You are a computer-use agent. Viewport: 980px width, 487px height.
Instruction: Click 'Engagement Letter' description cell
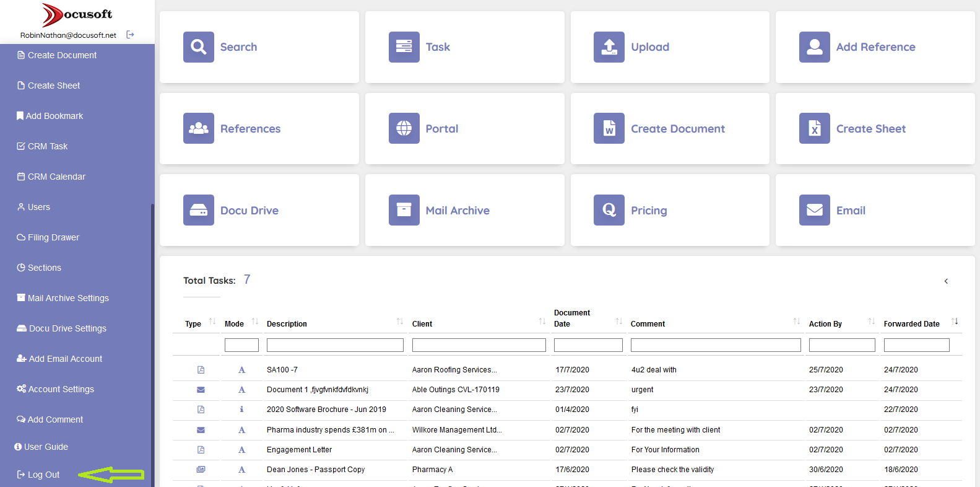[299, 450]
